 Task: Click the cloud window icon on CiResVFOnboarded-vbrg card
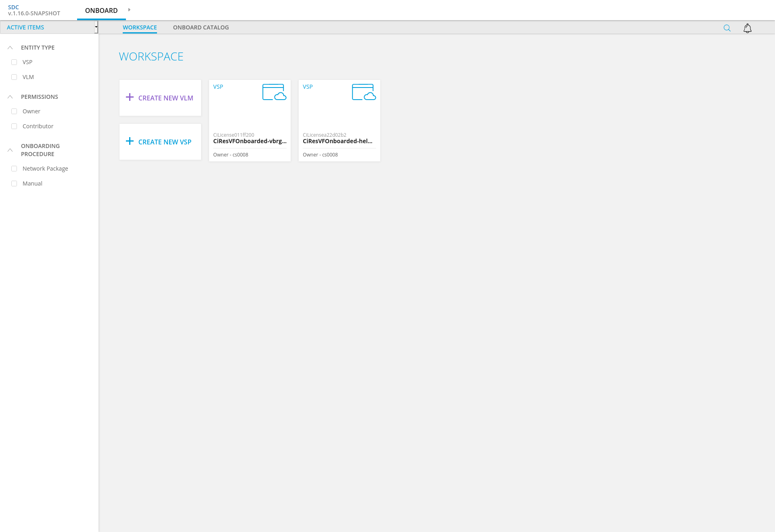coord(274,92)
